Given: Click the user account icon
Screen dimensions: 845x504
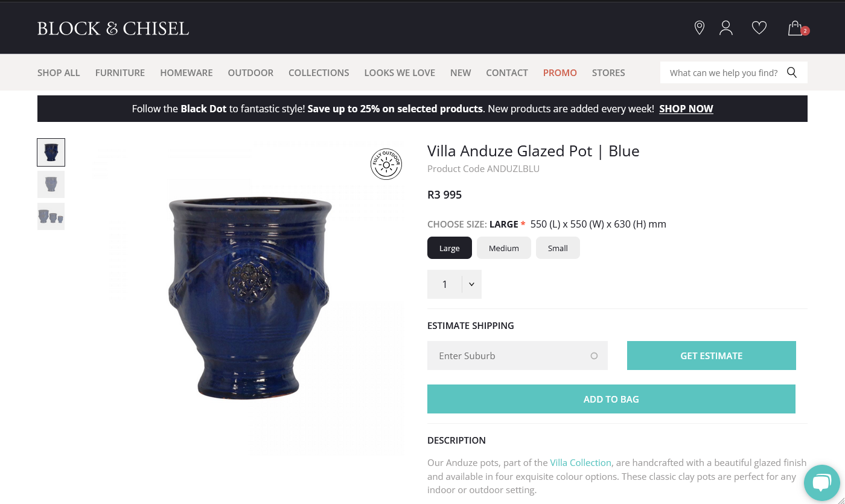Looking at the screenshot, I should (726, 28).
